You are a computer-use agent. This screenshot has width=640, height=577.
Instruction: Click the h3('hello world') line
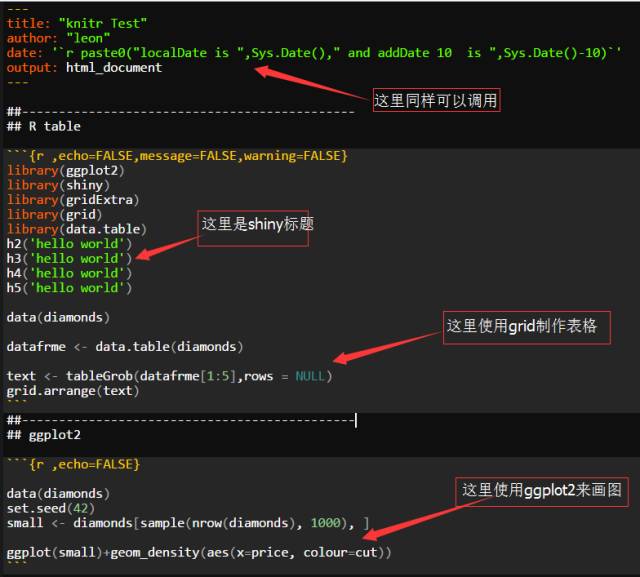coord(69,259)
